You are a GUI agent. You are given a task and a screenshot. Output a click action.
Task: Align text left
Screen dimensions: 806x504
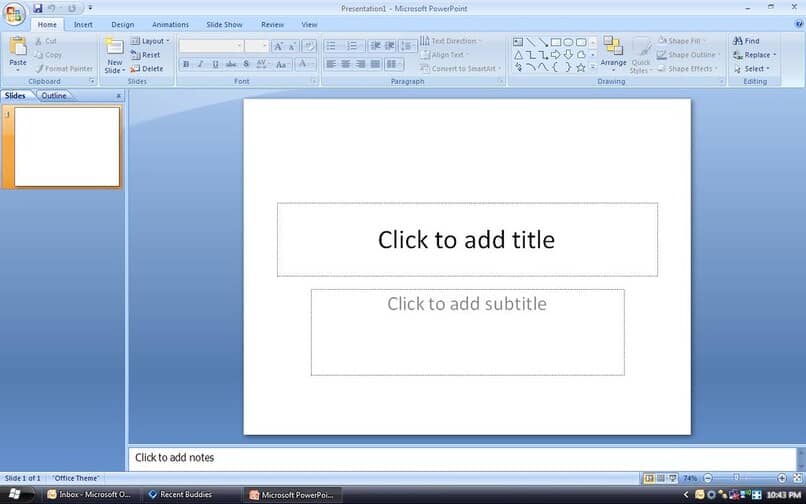coord(332,65)
